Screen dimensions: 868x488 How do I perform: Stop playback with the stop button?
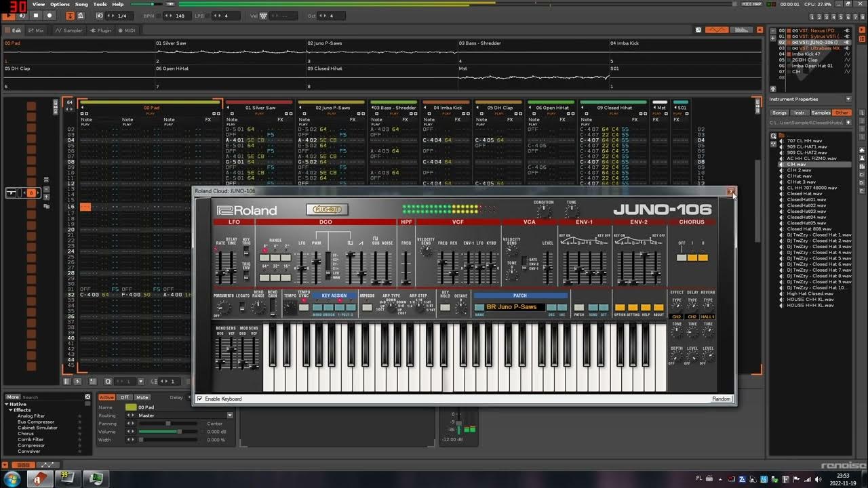tap(36, 15)
